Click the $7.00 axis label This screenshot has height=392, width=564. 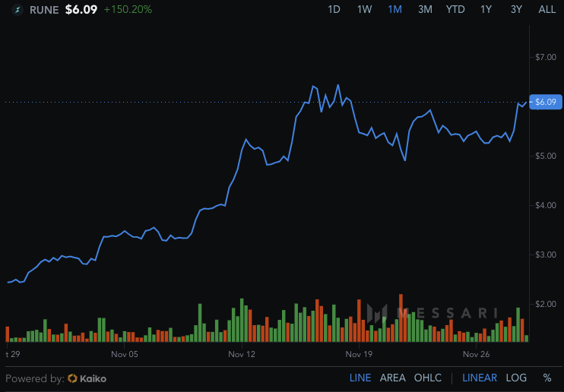click(x=545, y=57)
